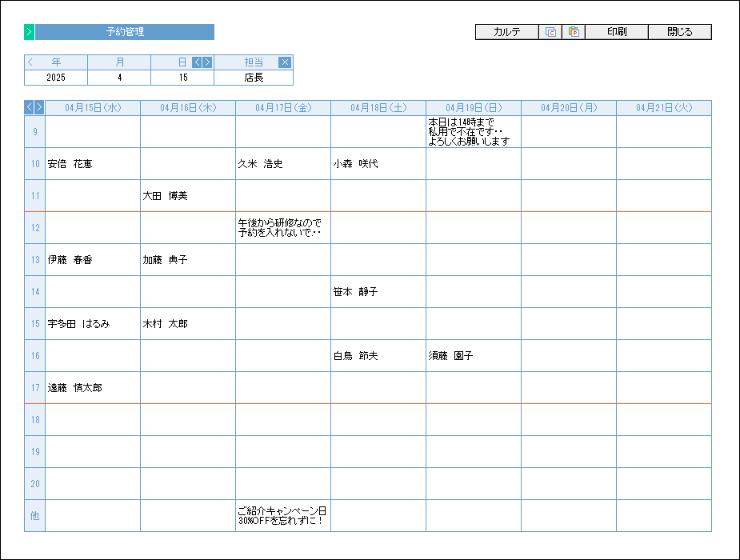This screenshot has height=560, width=740.
Task: Click green arrow icon beside 予約管理
Action: (30, 32)
